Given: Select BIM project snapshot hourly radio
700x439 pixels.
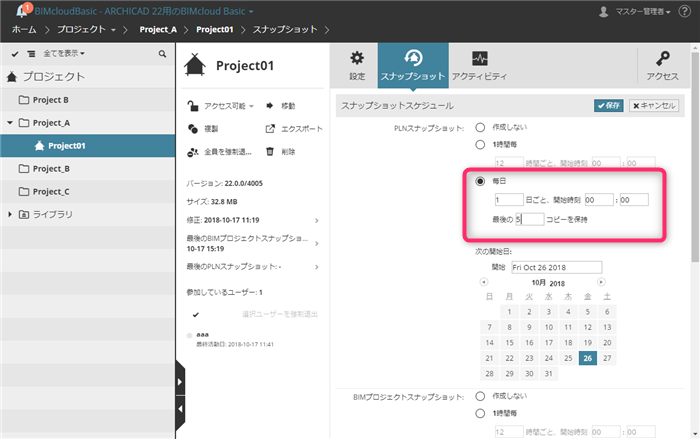Looking at the screenshot, I should click(480, 414).
